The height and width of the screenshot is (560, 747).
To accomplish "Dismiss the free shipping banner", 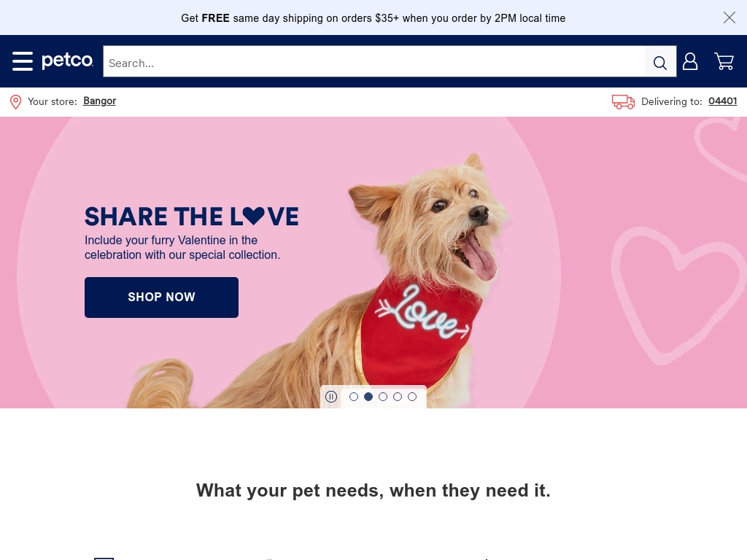I will pos(729,17).
